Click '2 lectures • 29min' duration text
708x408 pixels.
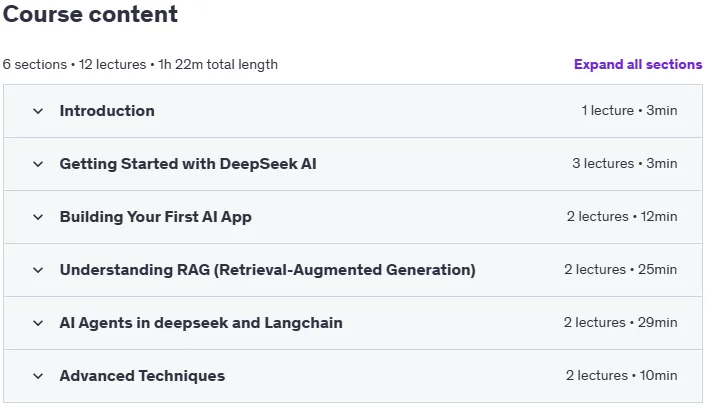tap(620, 323)
